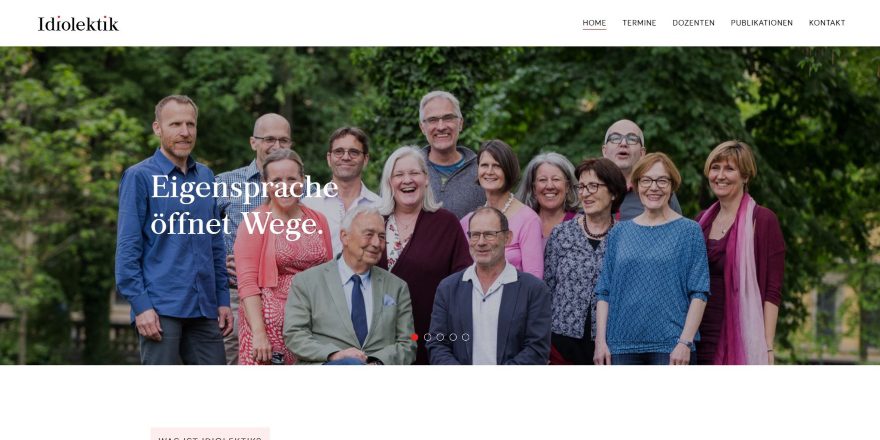
Task: Switch to the second slide dot
Action: 428,337
